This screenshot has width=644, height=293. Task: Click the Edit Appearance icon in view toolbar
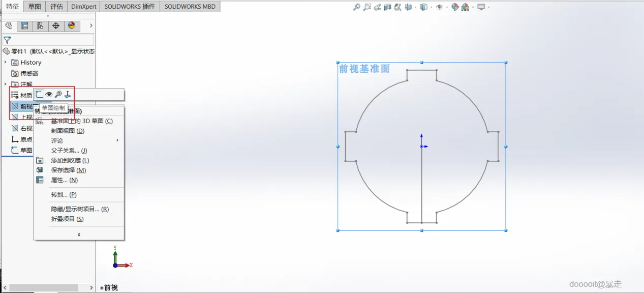click(x=455, y=7)
